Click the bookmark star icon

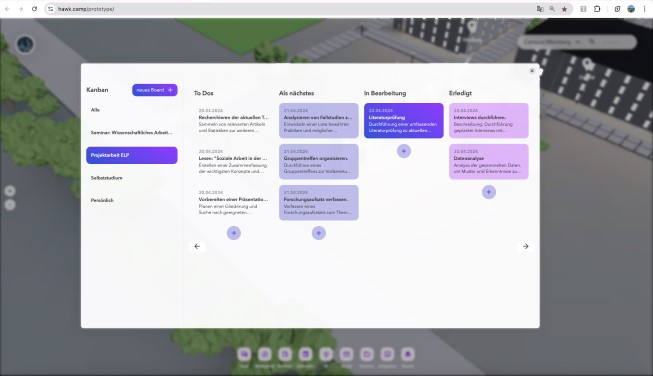564,9
